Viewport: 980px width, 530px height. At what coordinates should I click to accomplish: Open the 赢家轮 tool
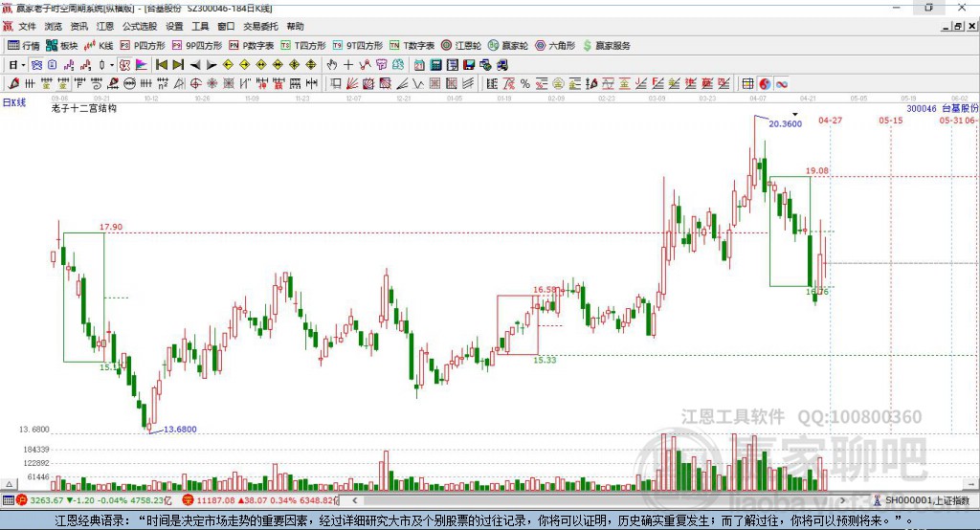[508, 46]
